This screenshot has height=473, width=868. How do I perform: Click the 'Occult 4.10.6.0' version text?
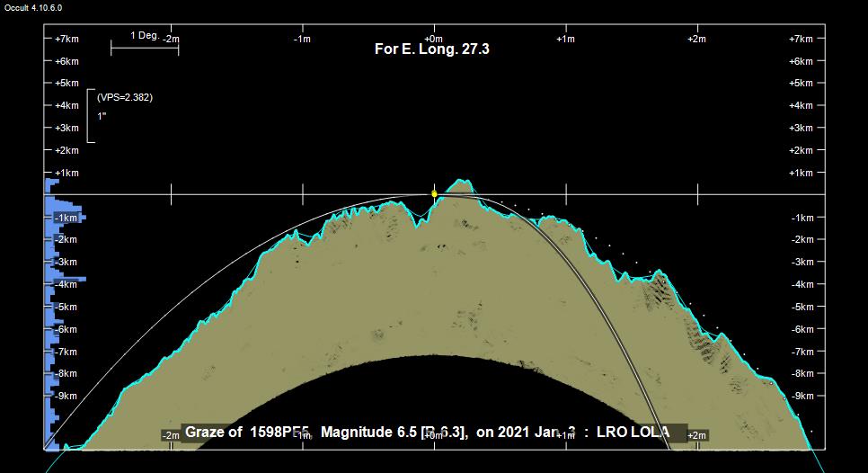(x=33, y=7)
